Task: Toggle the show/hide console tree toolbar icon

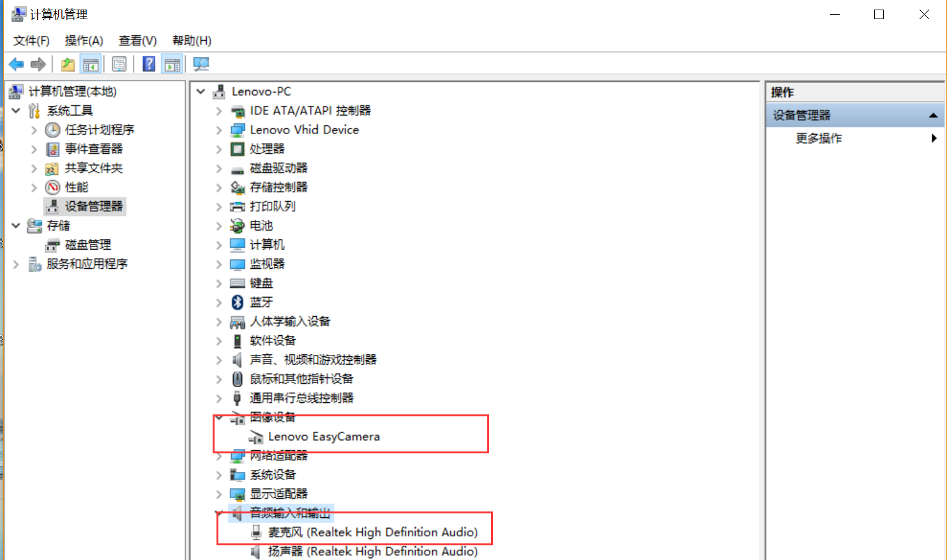Action: [x=91, y=64]
